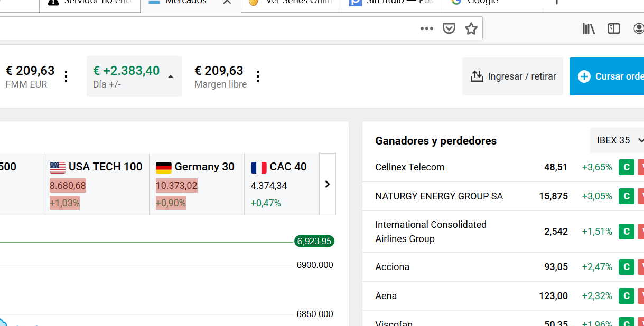Click the plus icon in Cursar orden
Viewport: 644px width, 326px height.
coord(584,76)
